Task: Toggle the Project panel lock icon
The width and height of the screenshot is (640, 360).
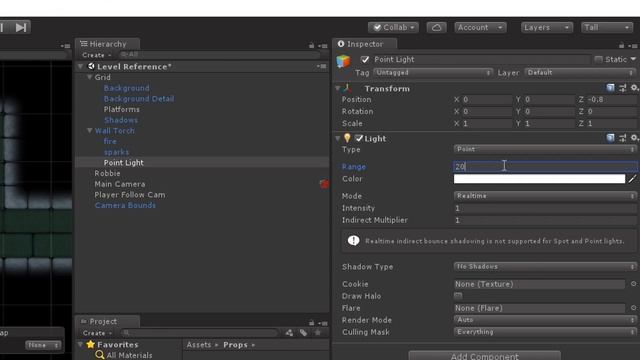Action: click(311, 322)
